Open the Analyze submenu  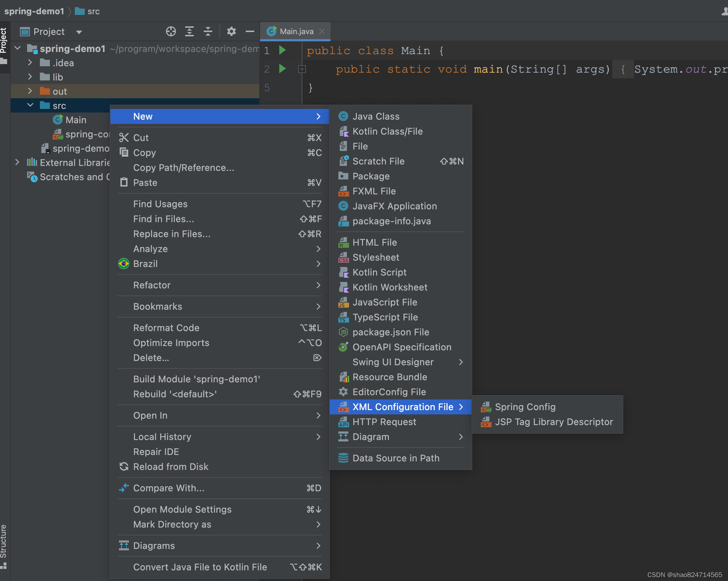pyautogui.click(x=219, y=249)
